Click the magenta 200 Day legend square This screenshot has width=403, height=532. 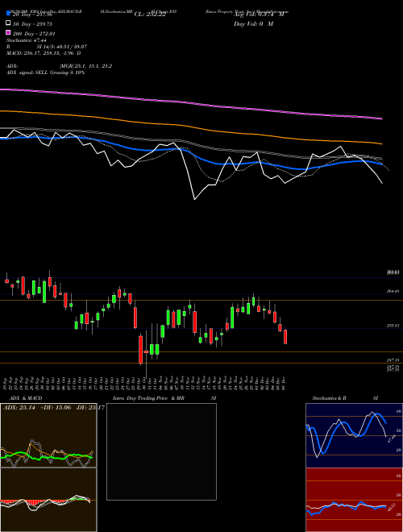tap(8, 32)
